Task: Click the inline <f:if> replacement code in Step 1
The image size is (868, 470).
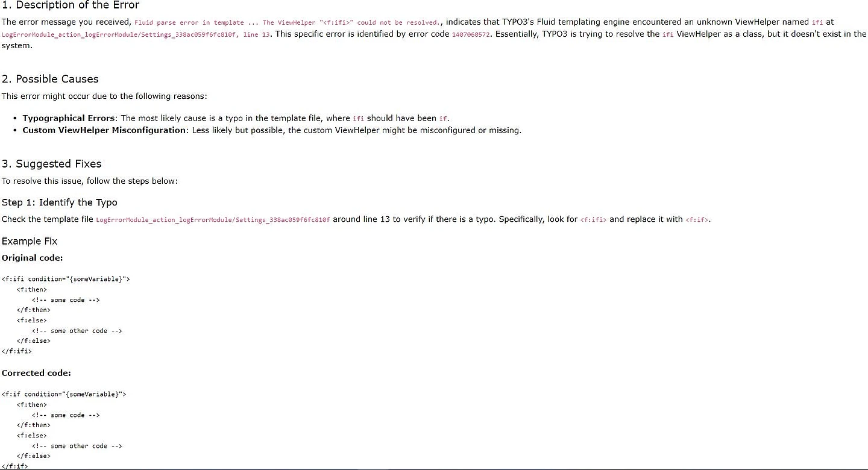Action: click(697, 220)
